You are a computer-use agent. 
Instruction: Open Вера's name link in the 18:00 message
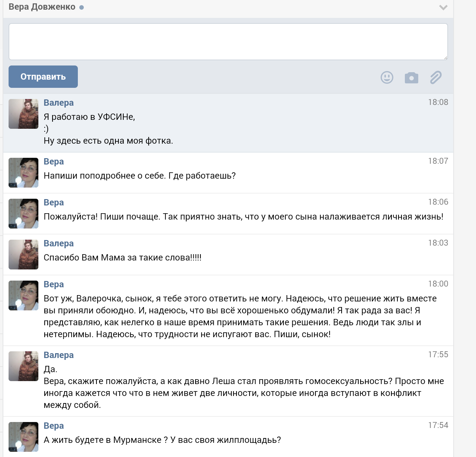point(54,284)
